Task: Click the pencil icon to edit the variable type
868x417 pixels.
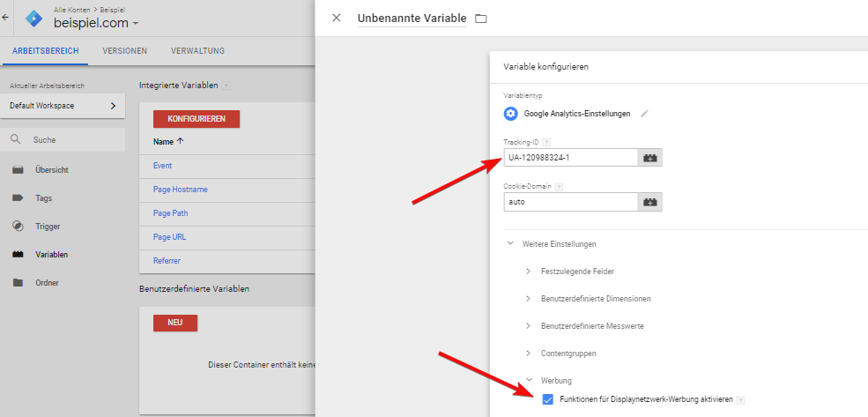Action: [644, 114]
